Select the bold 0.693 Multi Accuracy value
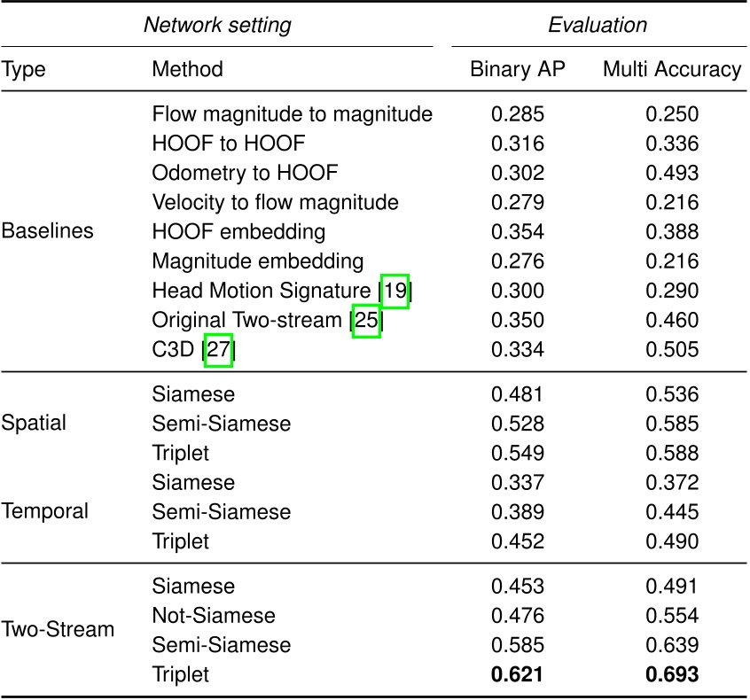Screen dimensions: 750x700 tap(673, 674)
